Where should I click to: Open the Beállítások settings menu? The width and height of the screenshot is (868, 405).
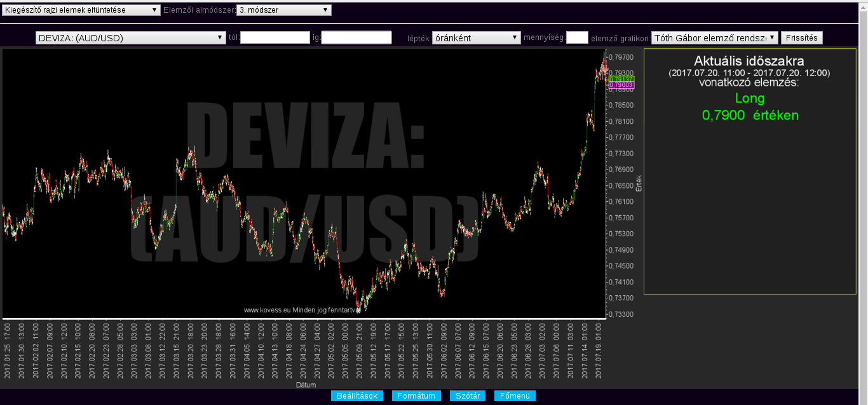(x=357, y=396)
